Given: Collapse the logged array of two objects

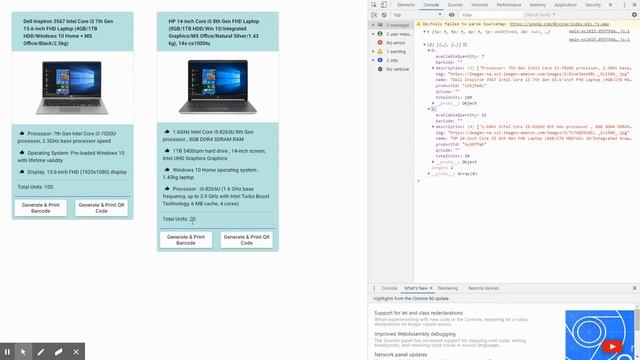Looking at the screenshot, I should point(424,44).
